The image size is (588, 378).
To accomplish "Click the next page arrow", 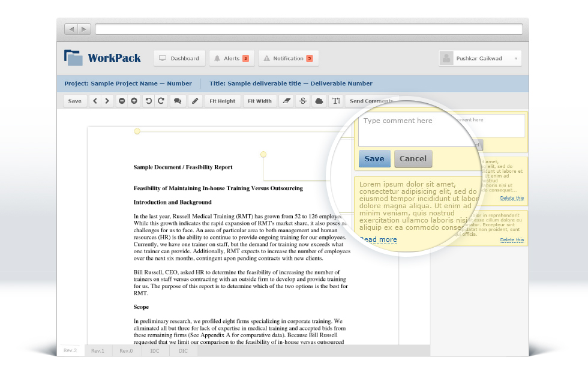I will 107,101.
